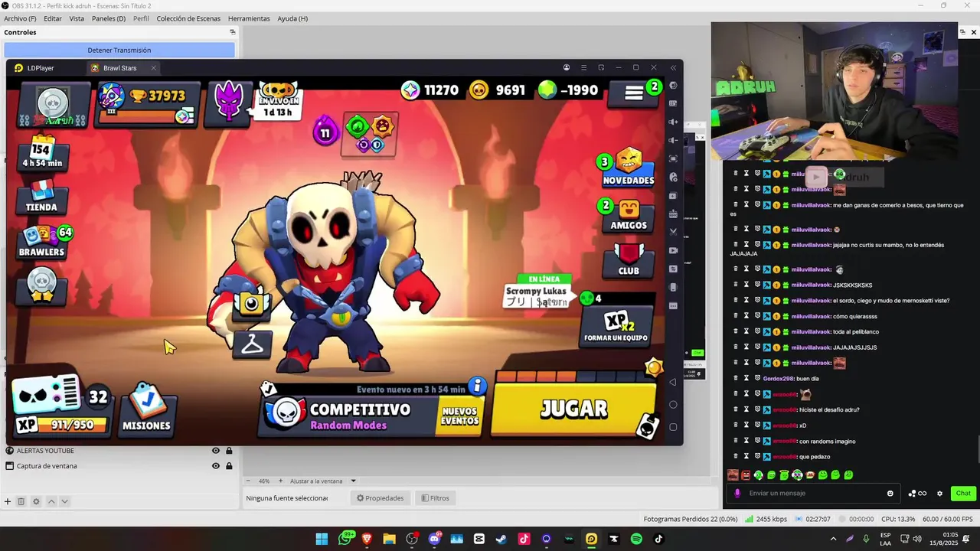
Task: Switch to the LDPlayer home tab
Action: coord(34,68)
